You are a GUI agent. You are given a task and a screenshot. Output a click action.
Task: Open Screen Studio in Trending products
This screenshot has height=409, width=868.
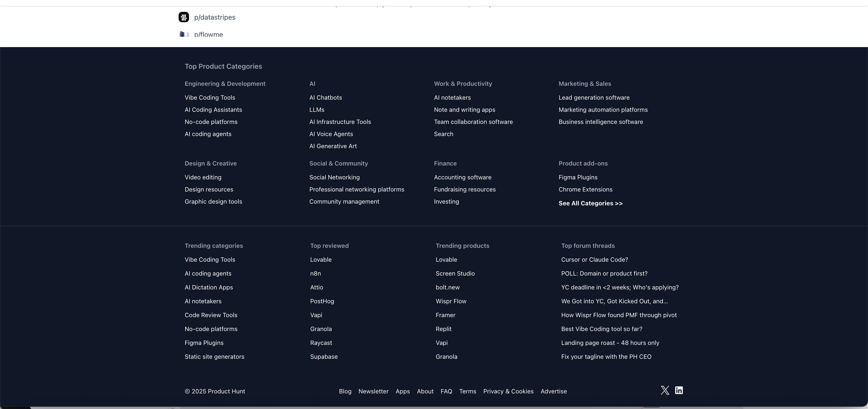[x=455, y=274]
